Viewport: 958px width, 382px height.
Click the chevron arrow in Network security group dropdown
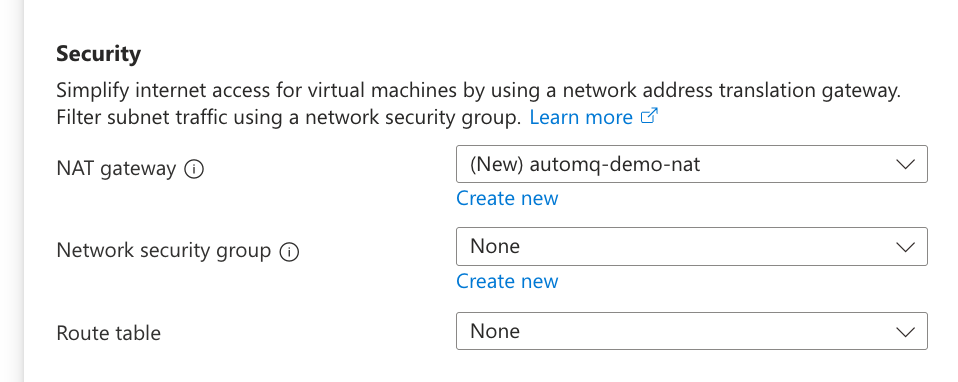(905, 247)
